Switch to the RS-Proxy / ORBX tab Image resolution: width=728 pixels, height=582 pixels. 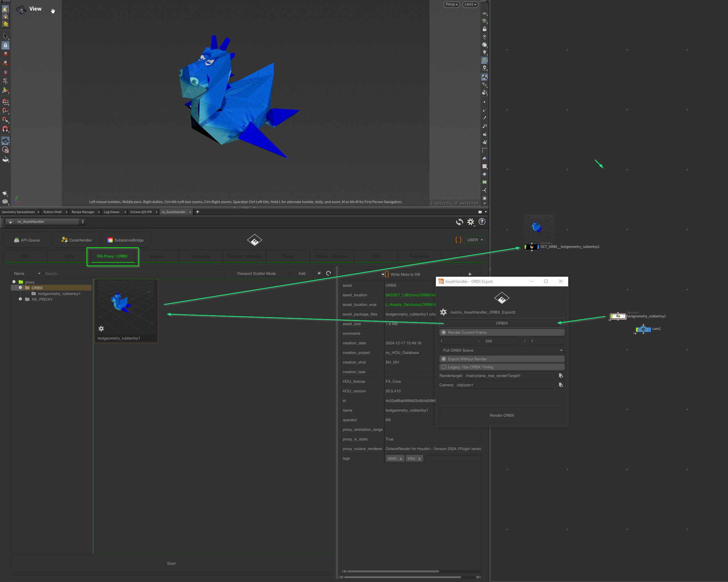pyautogui.click(x=112, y=256)
